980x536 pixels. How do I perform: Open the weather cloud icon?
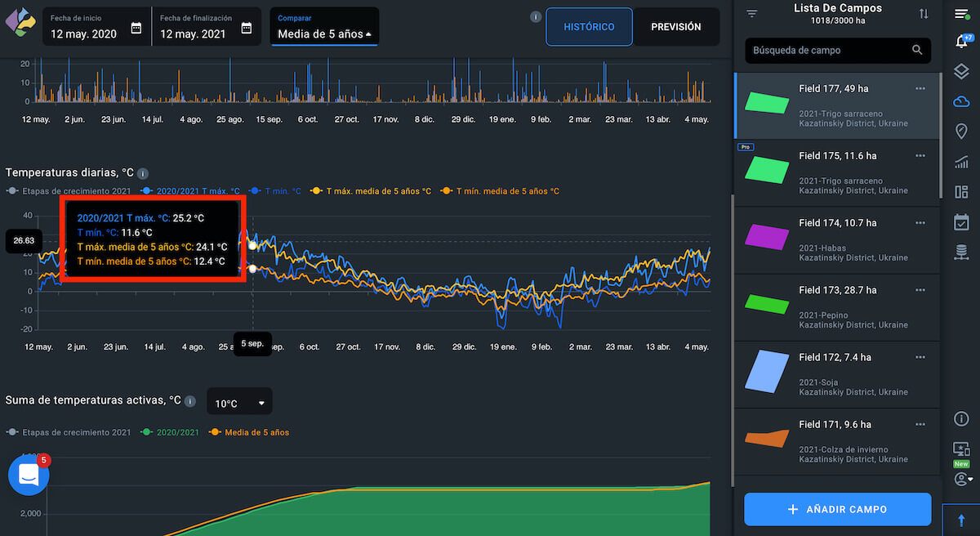coord(961,101)
